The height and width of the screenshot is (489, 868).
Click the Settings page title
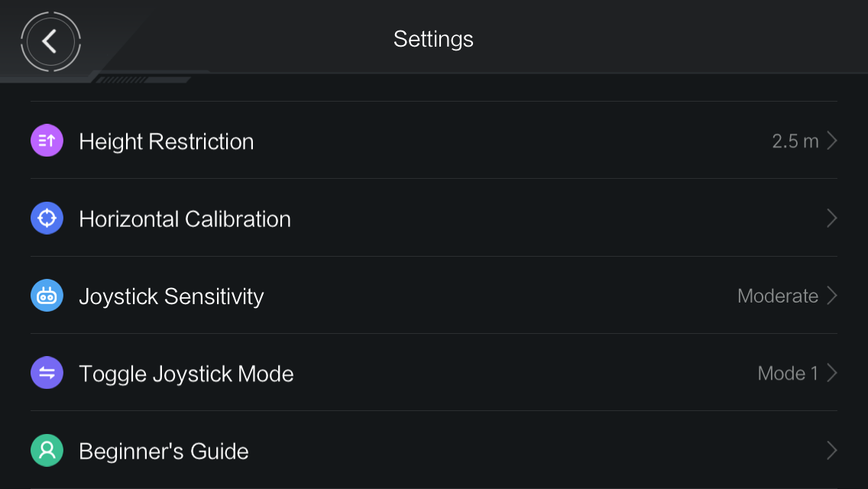tap(433, 39)
